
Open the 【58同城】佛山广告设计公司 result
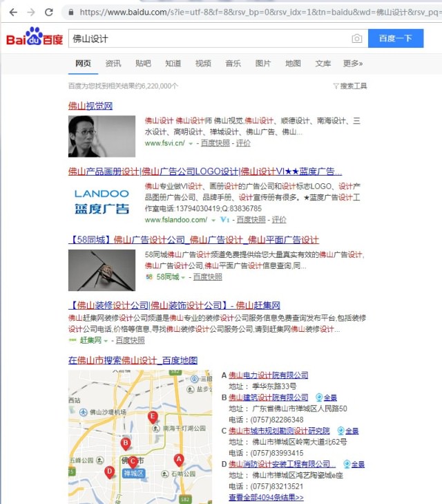(193, 240)
